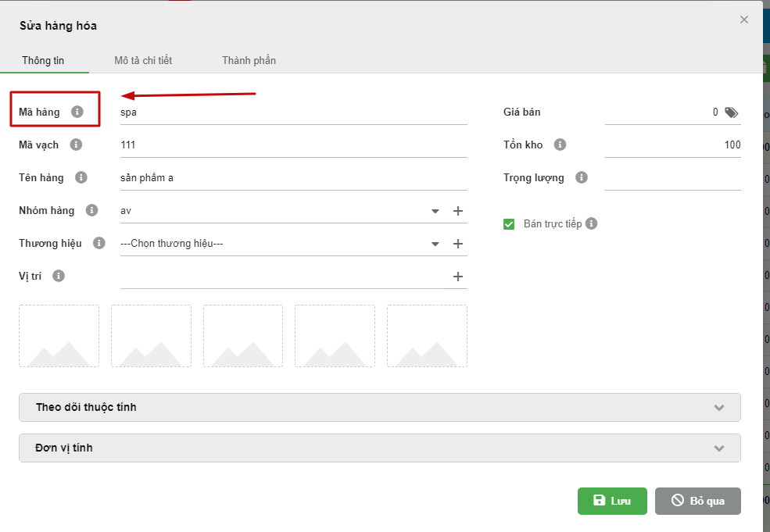Click the price tag icon in Giá bán
This screenshot has height=532, width=770.
click(731, 112)
